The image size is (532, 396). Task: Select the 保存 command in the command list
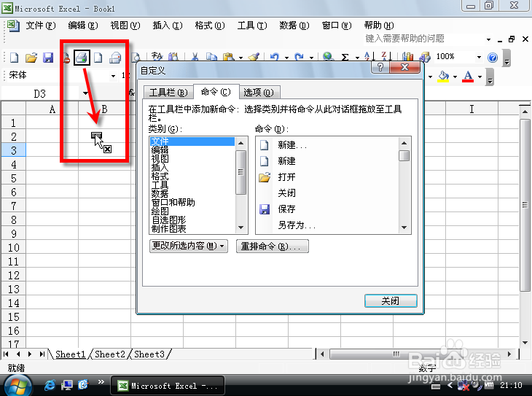(x=286, y=209)
